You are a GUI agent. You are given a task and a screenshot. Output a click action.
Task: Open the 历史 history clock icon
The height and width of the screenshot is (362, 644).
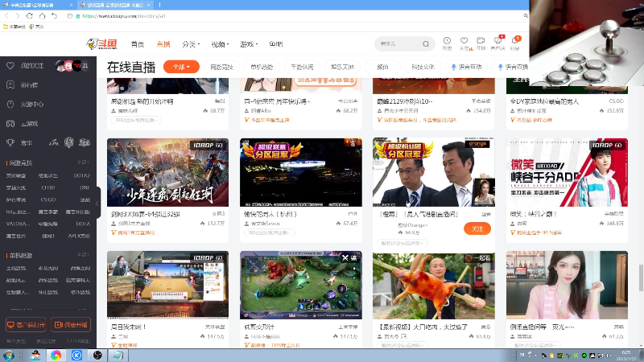tap(447, 43)
